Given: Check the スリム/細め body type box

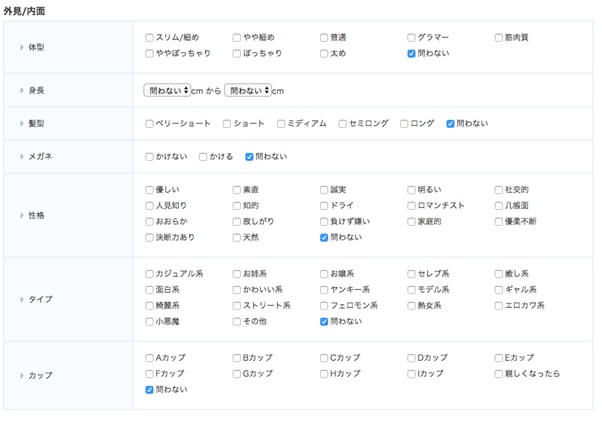Looking at the screenshot, I should (149, 38).
